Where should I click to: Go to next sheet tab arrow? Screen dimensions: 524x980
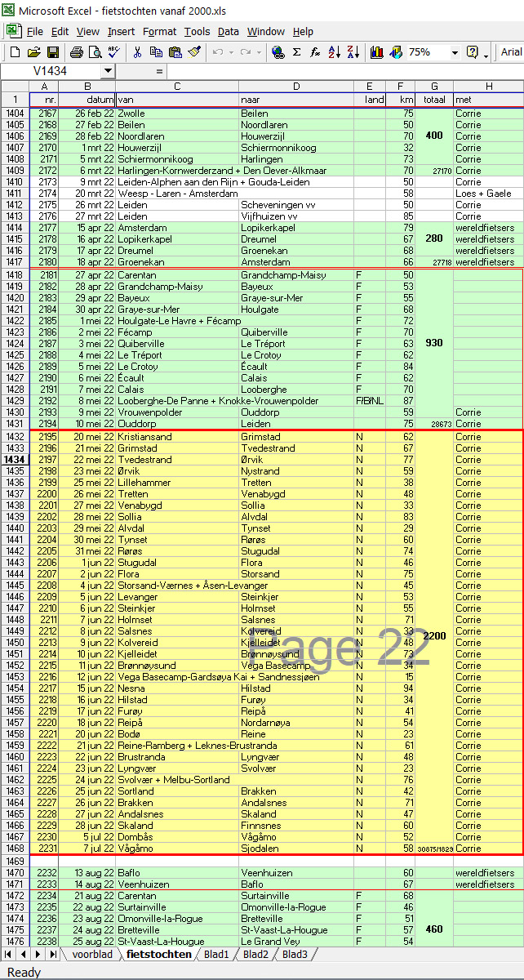pyautogui.click(x=38, y=954)
